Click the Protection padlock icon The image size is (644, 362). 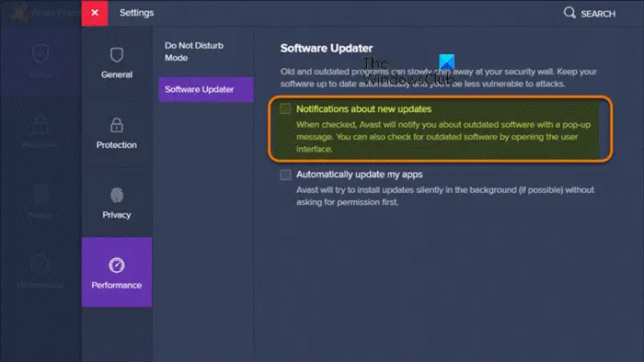117,125
